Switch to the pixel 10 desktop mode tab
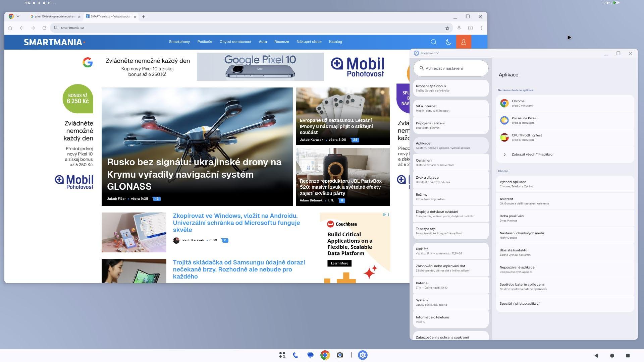644x362 pixels. pyautogui.click(x=55, y=16)
